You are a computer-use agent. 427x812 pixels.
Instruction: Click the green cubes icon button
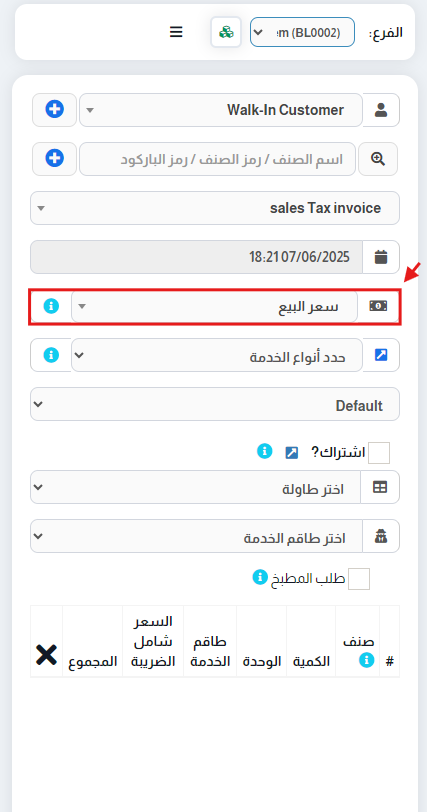[226, 32]
